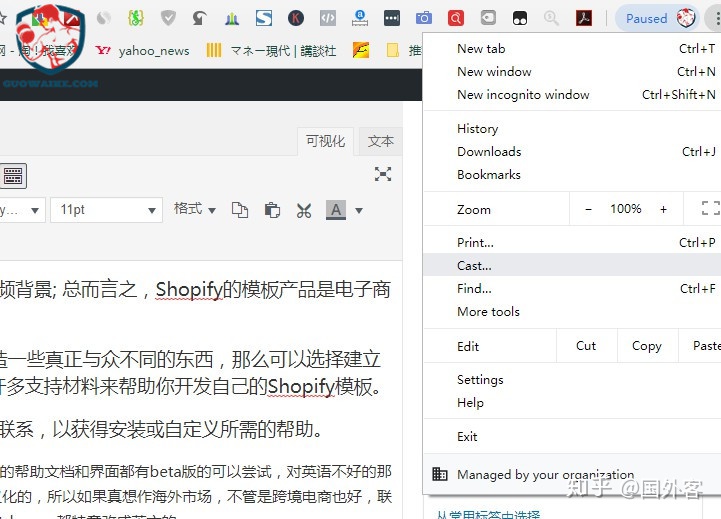The width and height of the screenshot is (721, 519).
Task: Decrease zoom with the minus button
Action: click(x=588, y=209)
